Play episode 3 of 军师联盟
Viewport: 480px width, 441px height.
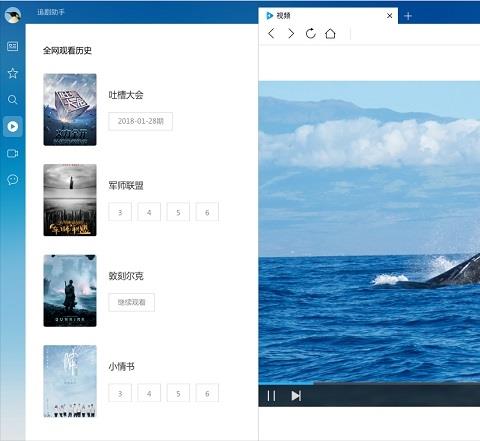(120, 212)
